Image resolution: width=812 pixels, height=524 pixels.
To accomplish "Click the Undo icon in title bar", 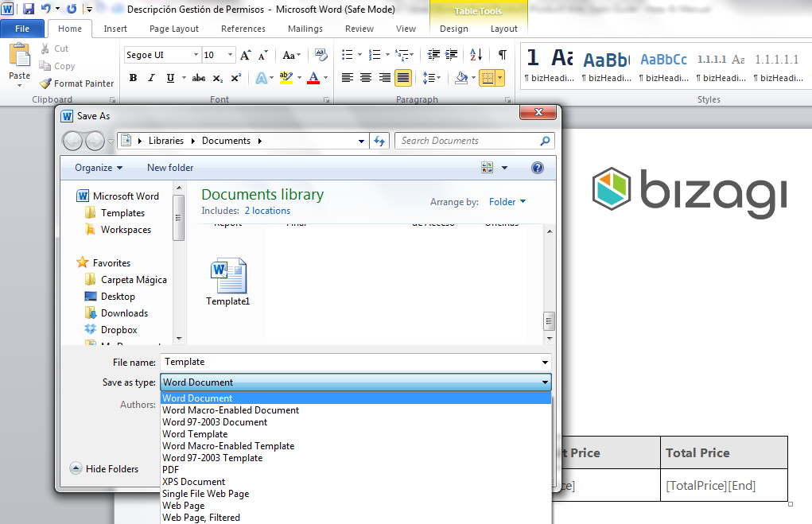I will click(x=46, y=9).
